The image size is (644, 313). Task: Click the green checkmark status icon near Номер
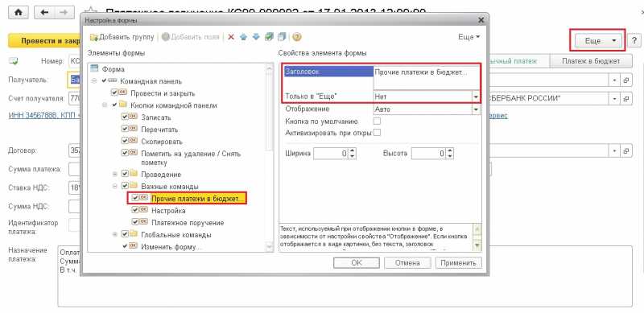coord(14,61)
